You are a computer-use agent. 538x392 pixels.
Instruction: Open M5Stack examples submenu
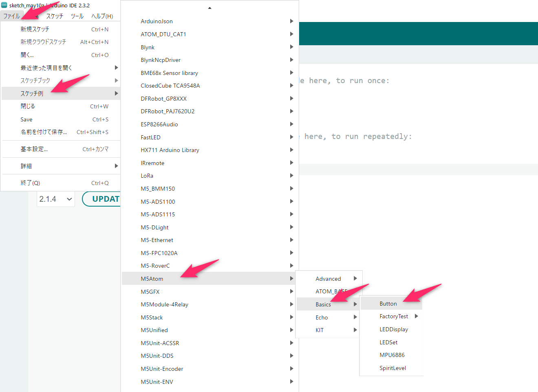pos(209,317)
